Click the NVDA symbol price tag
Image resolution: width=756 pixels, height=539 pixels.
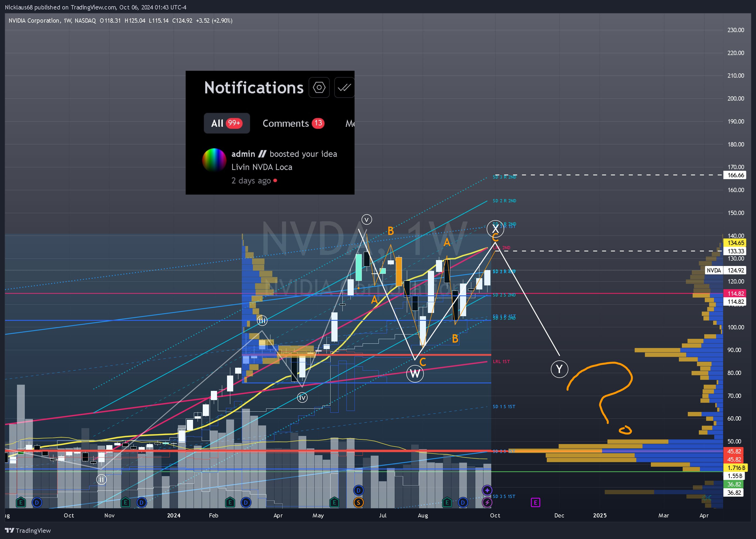click(714, 271)
